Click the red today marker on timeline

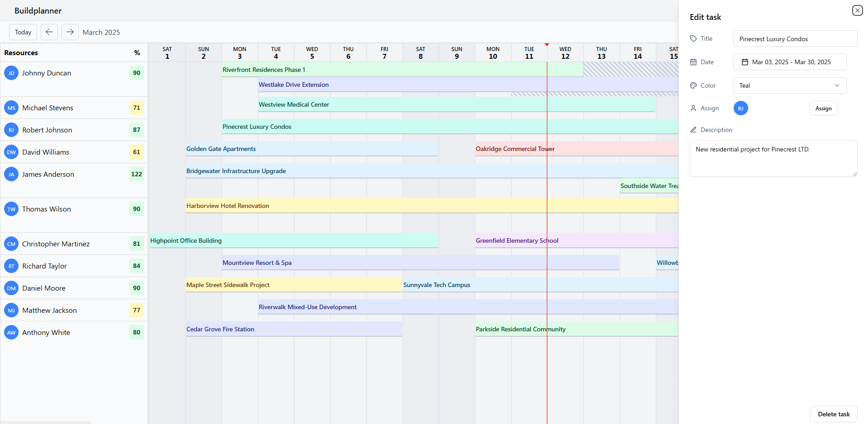(x=547, y=45)
